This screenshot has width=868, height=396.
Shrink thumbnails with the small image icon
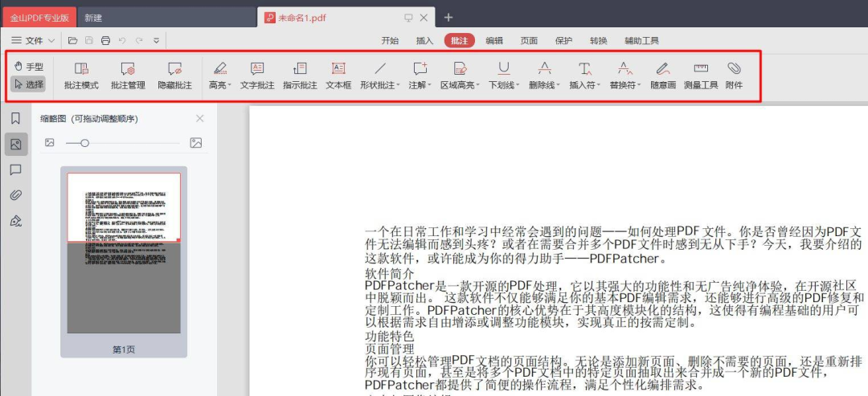click(50, 143)
